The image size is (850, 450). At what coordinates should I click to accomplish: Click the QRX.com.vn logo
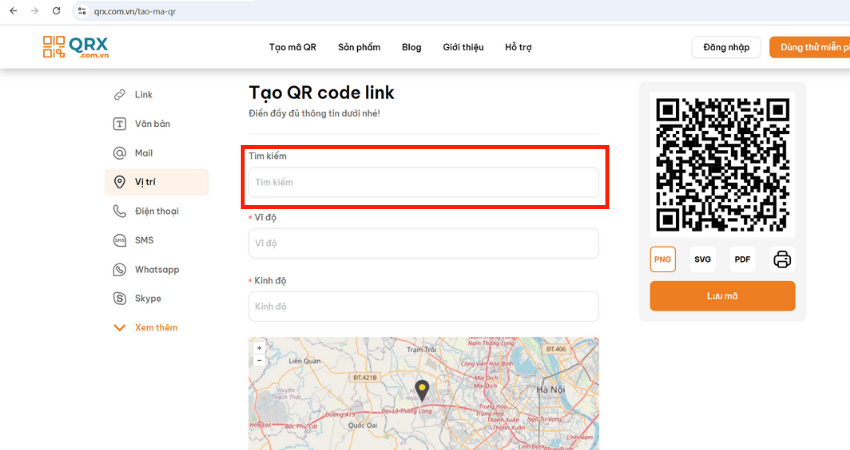coord(76,47)
